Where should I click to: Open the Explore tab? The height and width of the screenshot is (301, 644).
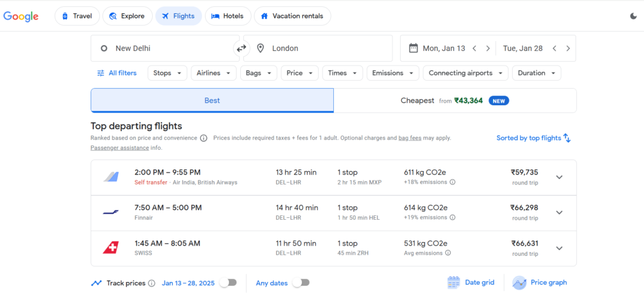point(127,16)
